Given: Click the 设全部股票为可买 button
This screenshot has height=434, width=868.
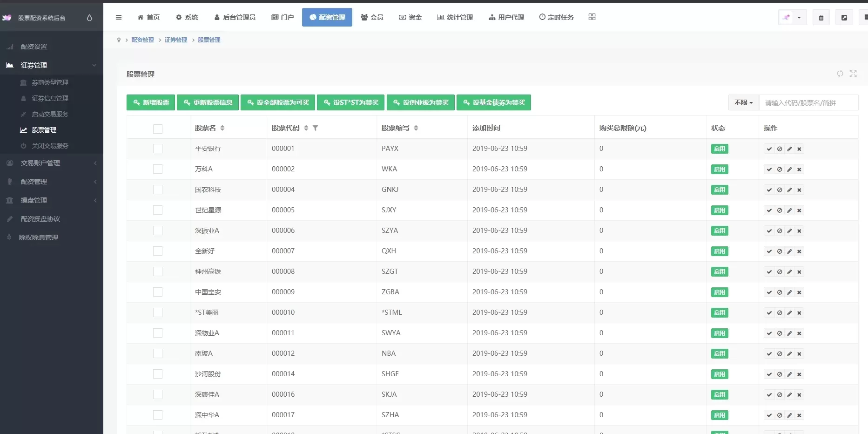Looking at the screenshot, I should tap(278, 102).
